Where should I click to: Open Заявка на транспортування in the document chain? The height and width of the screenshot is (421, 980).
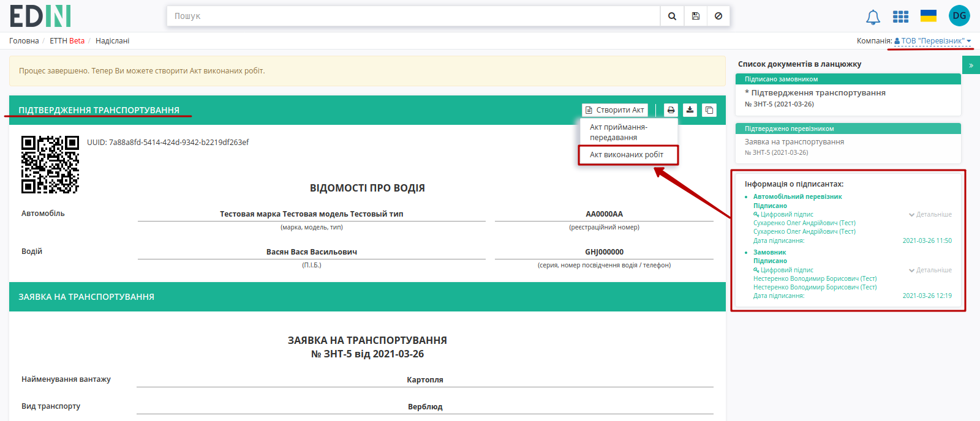(794, 142)
